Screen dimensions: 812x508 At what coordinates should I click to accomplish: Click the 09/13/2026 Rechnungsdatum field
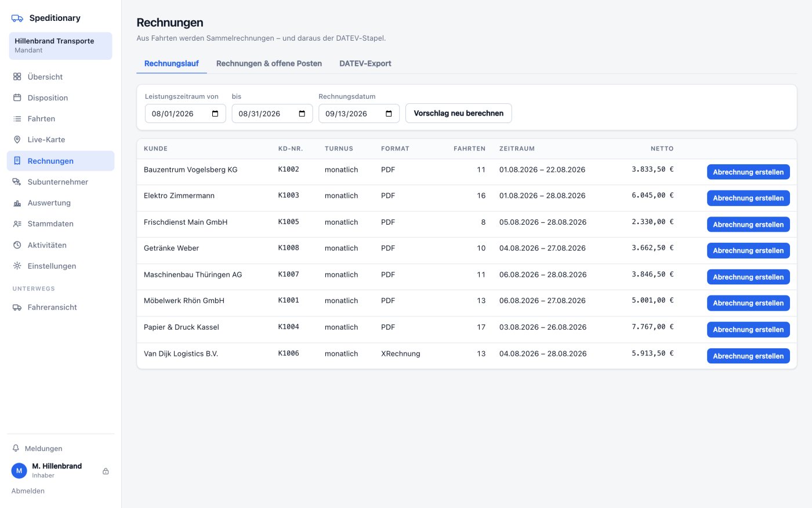359,114
